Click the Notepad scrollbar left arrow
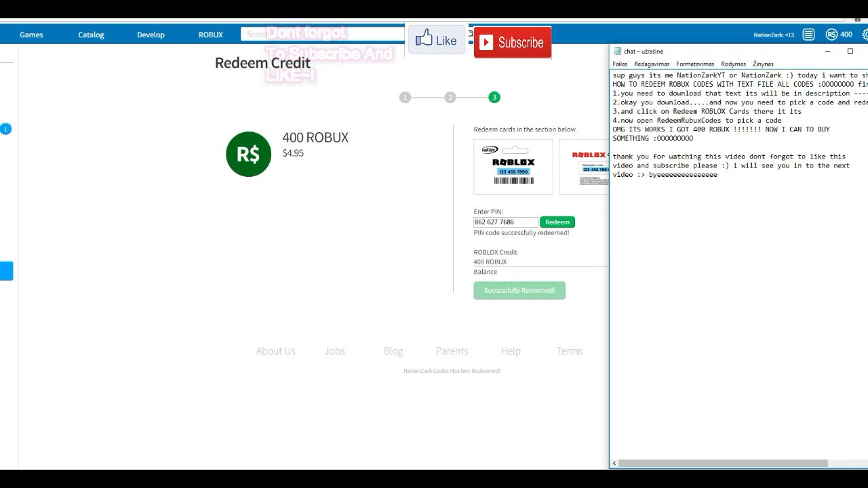This screenshot has height=488, width=868. pos(614,464)
